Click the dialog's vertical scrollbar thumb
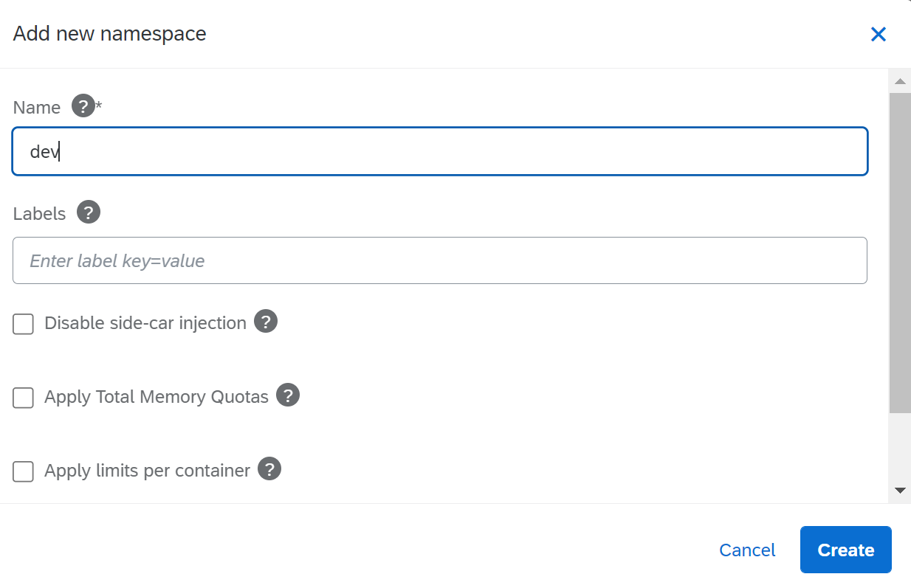Screen dimensions: 911x588 (x=899, y=251)
